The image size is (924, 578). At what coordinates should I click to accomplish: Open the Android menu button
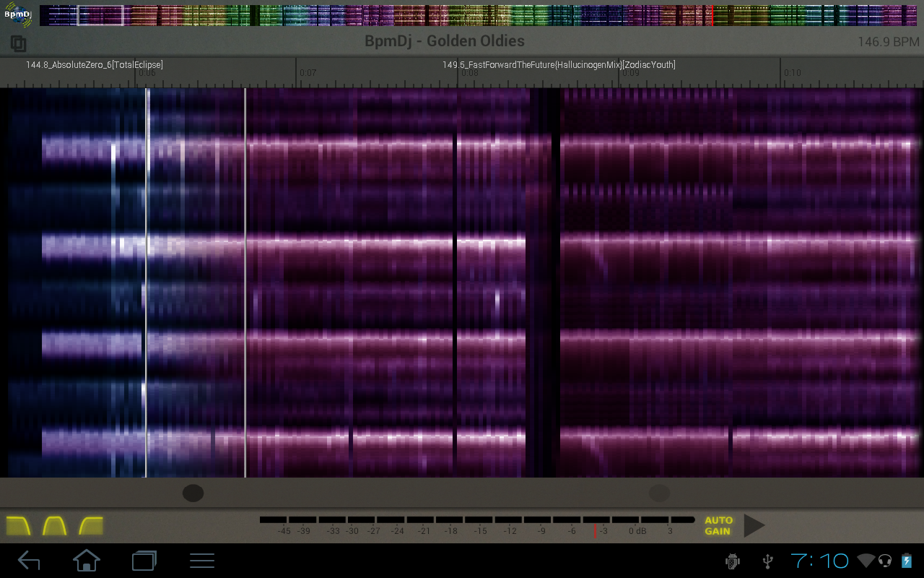point(202,560)
